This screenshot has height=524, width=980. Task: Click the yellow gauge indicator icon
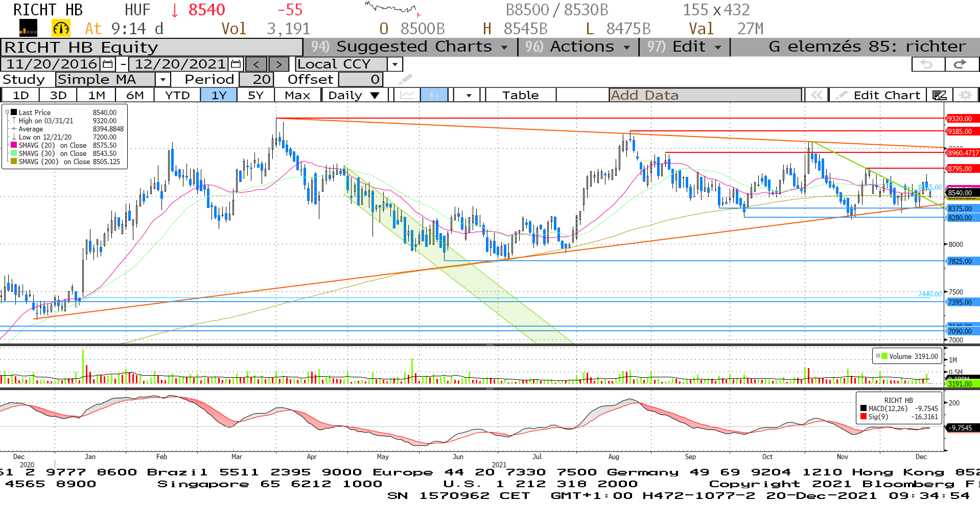coord(61,28)
